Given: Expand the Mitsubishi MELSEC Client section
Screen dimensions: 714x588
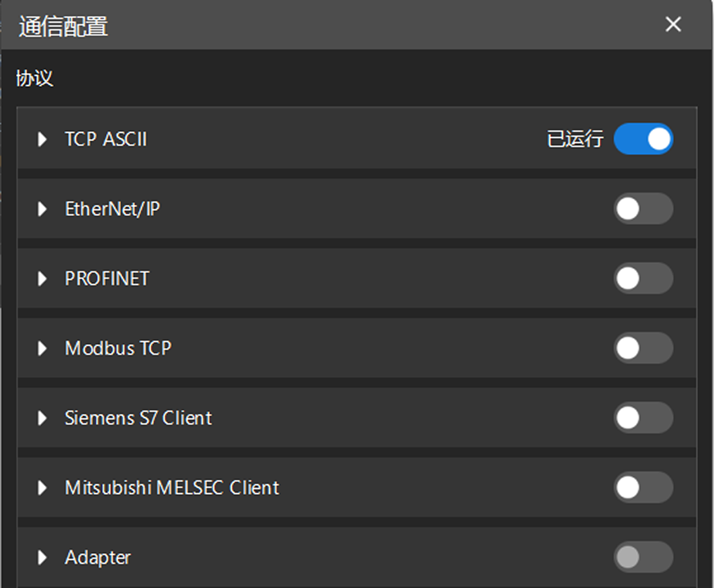Looking at the screenshot, I should [x=42, y=488].
